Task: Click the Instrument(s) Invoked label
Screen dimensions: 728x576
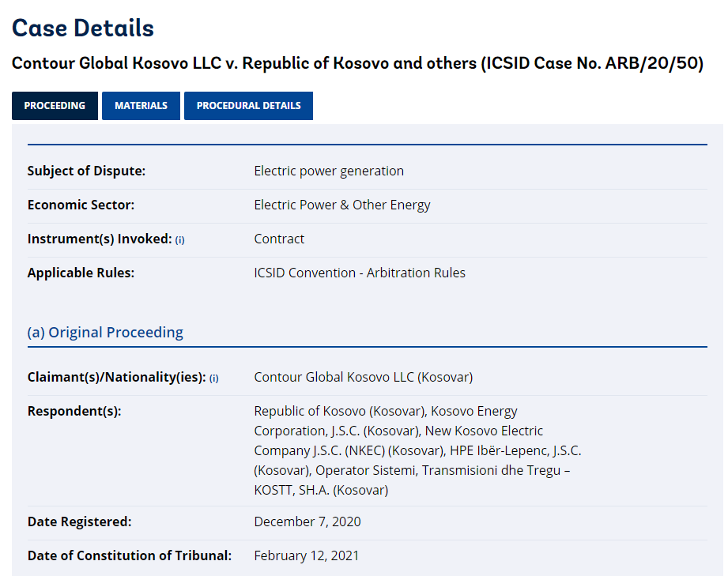Action: (100, 239)
